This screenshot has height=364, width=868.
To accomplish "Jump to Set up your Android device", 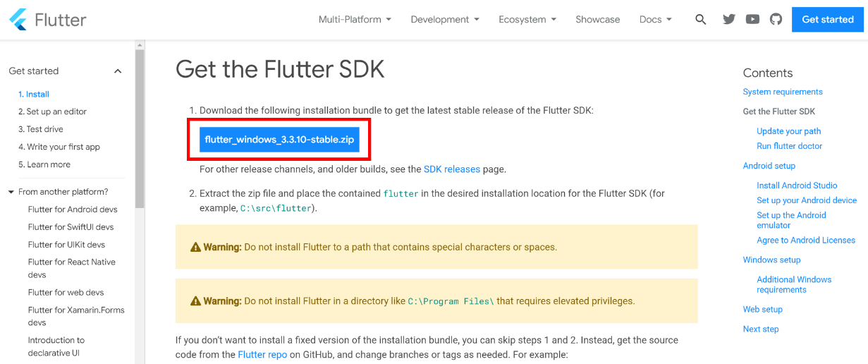I will [807, 200].
